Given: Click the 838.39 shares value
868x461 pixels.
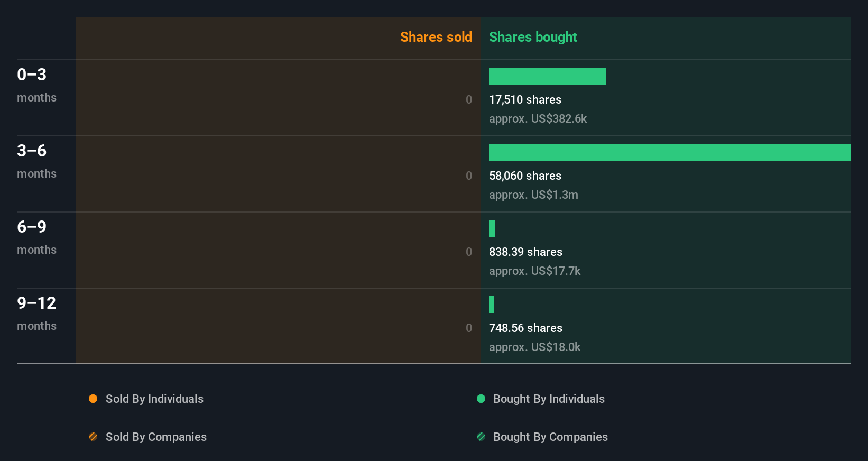Looking at the screenshot, I should pyautogui.click(x=525, y=252).
